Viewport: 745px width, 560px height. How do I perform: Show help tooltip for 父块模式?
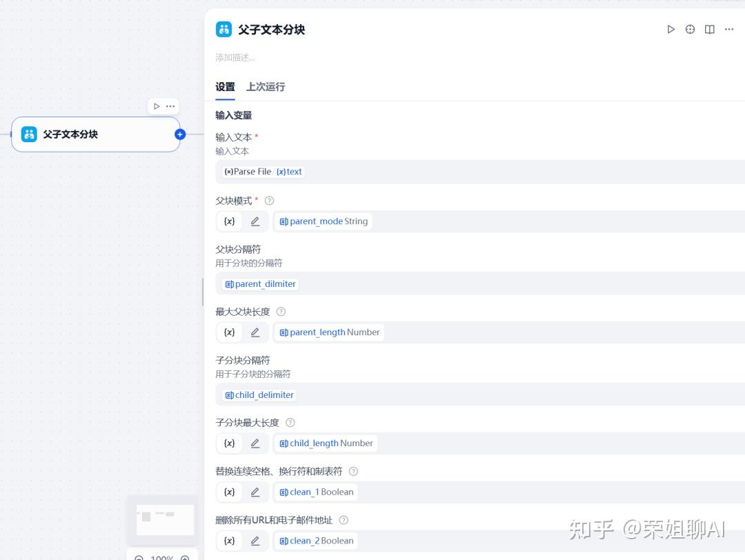[x=270, y=201]
